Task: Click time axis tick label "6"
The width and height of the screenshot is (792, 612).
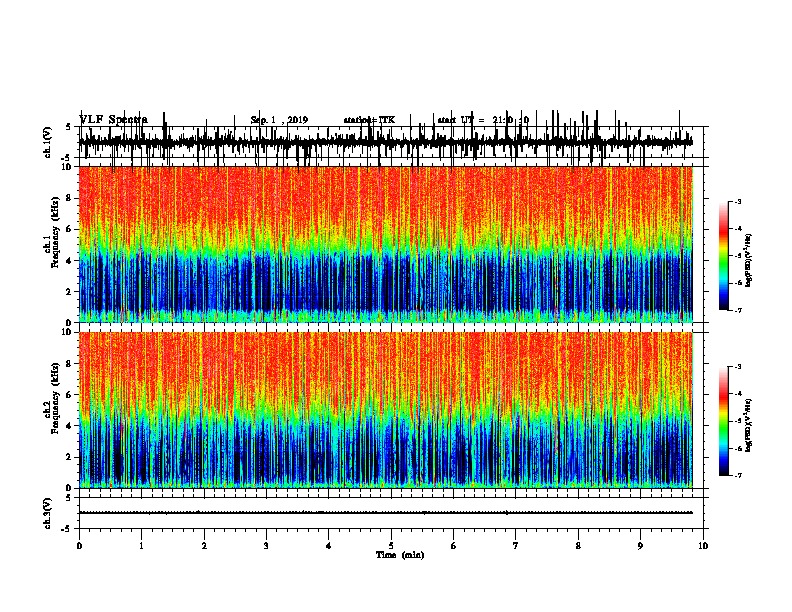Action: click(x=453, y=546)
